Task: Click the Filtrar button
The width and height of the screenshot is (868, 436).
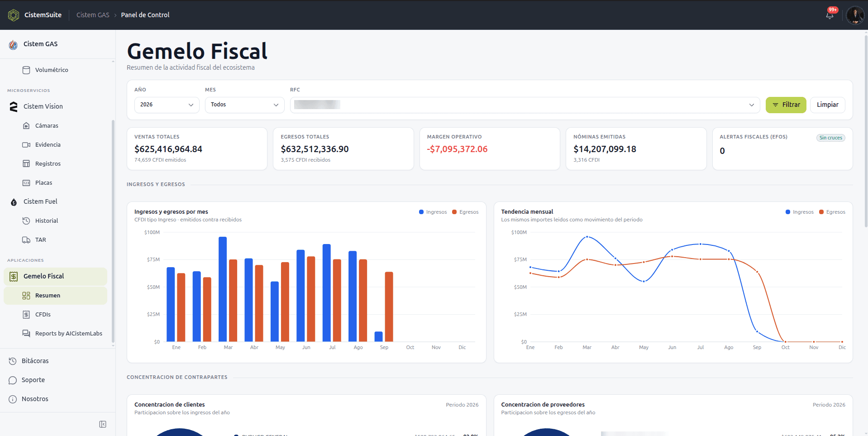Action: click(x=786, y=105)
